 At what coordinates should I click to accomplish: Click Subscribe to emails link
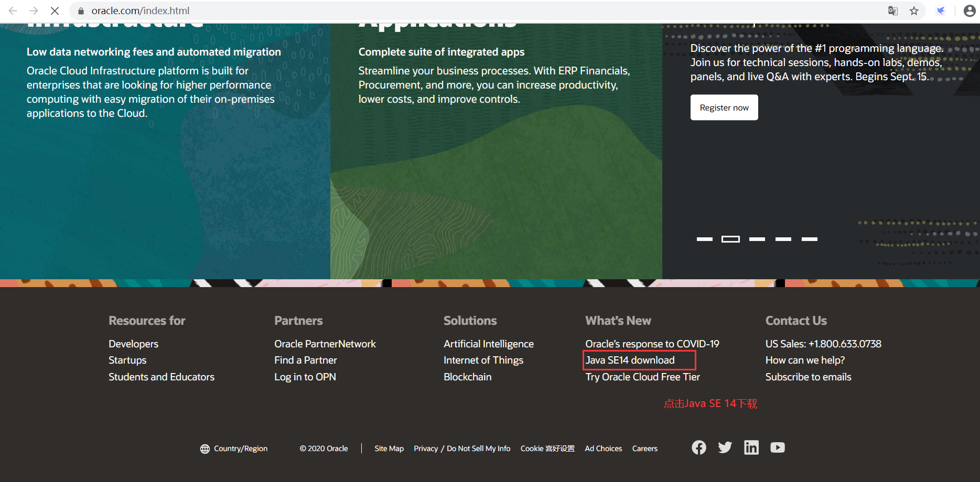point(809,377)
